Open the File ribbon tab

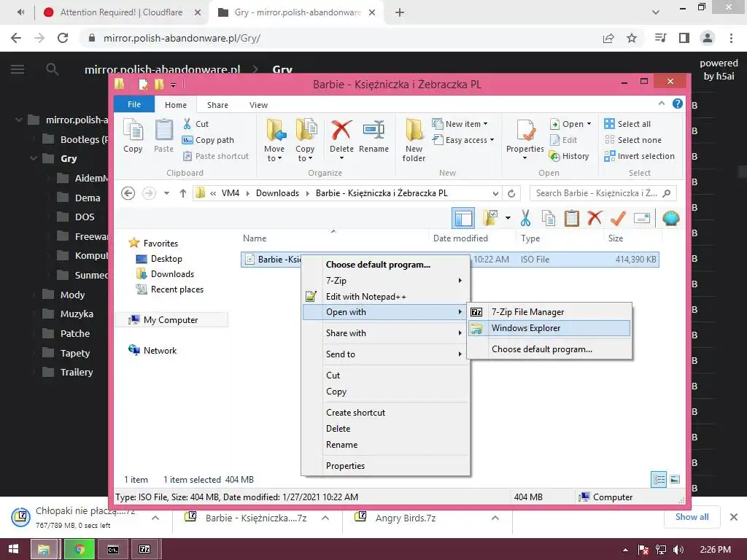pyautogui.click(x=134, y=104)
